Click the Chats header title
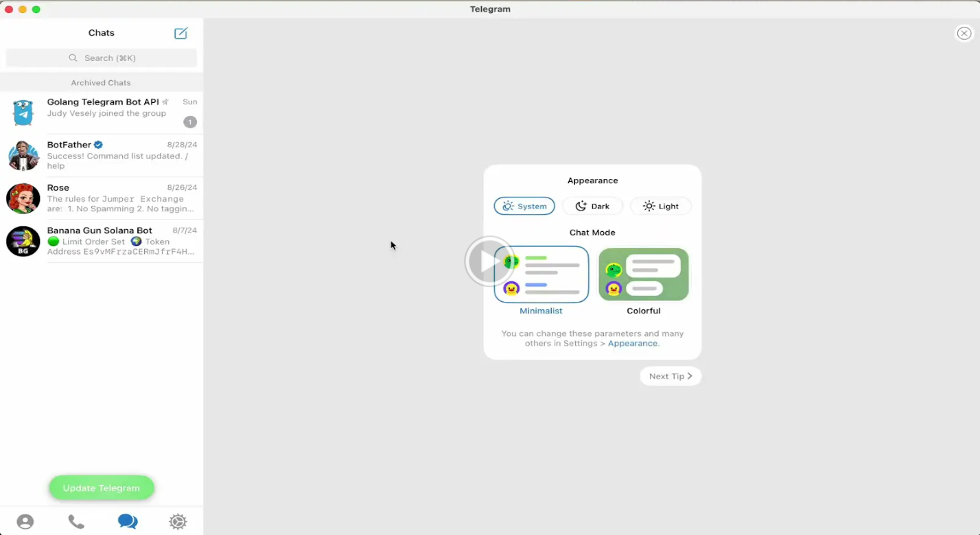Screen dimensions: 980x535 pos(102,33)
